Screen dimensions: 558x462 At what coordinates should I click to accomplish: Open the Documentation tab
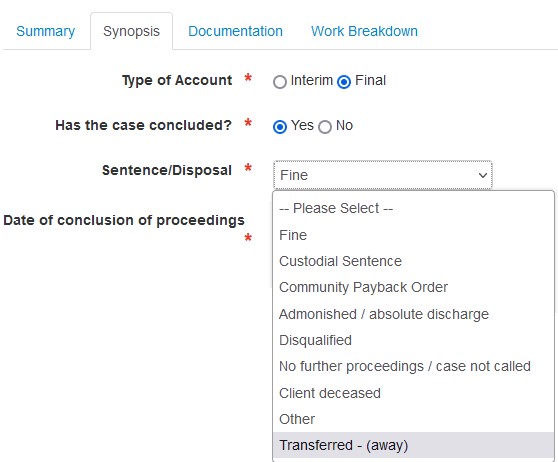pyautogui.click(x=235, y=31)
